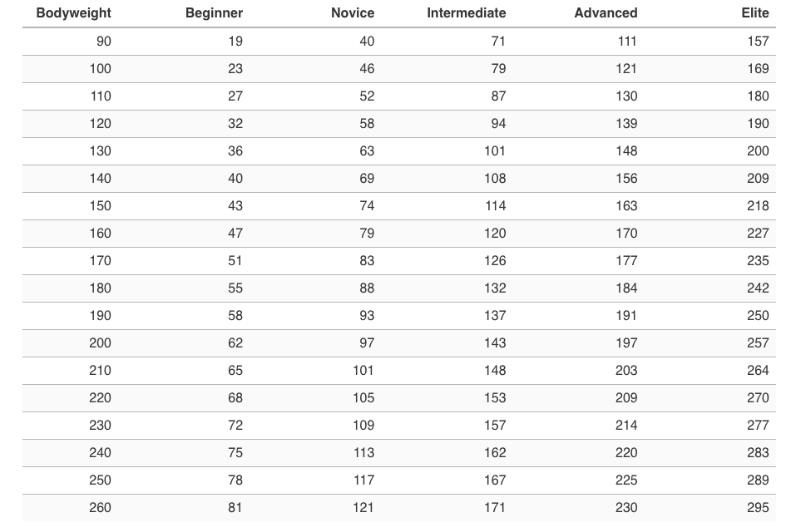Image resolution: width=796 pixels, height=532 pixels.
Task: Click the Novice column header
Action: [353, 13]
